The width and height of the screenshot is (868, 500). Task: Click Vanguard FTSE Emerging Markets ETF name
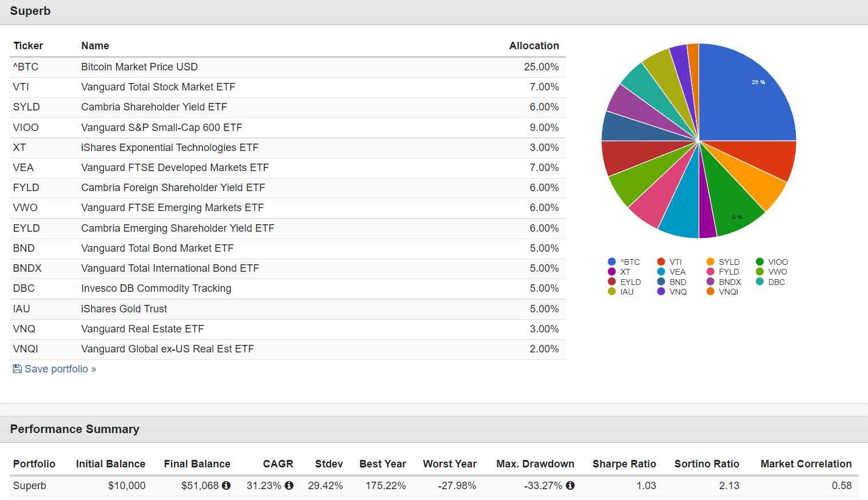pyautogui.click(x=173, y=208)
